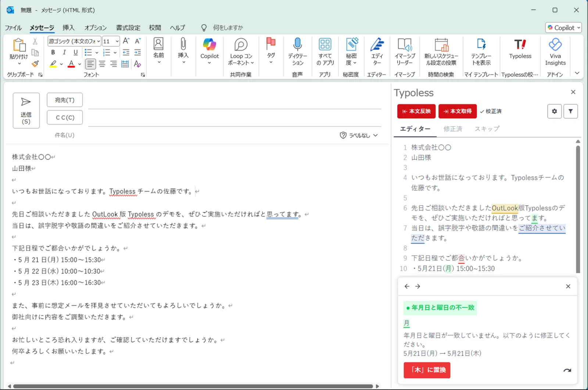The image size is (588, 390).
Task: Pick the font color swatch
Action: pyautogui.click(x=71, y=64)
